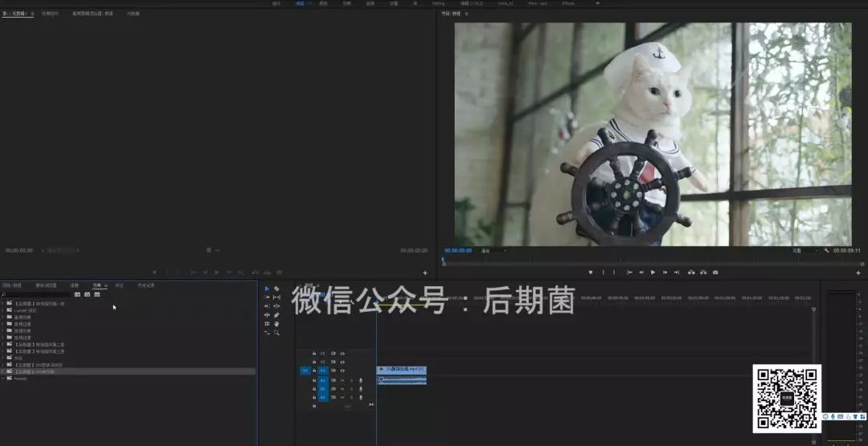Expand the first effects folder in list
Viewport: 868px width, 446px height.
point(3,303)
